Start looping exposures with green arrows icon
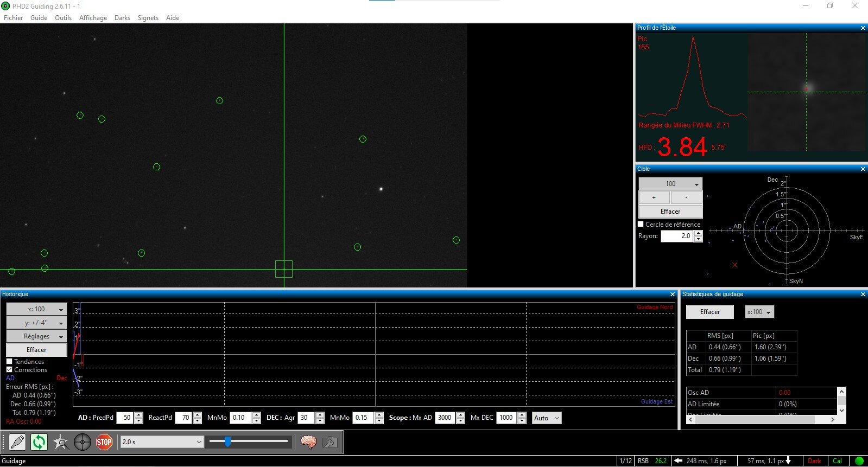Image resolution: width=868 pixels, height=467 pixels. pyautogui.click(x=39, y=442)
